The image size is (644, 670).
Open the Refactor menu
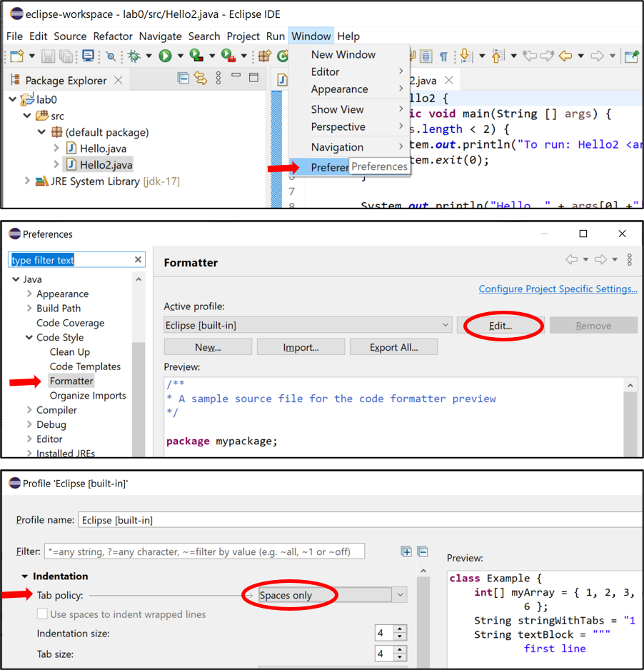(x=113, y=36)
